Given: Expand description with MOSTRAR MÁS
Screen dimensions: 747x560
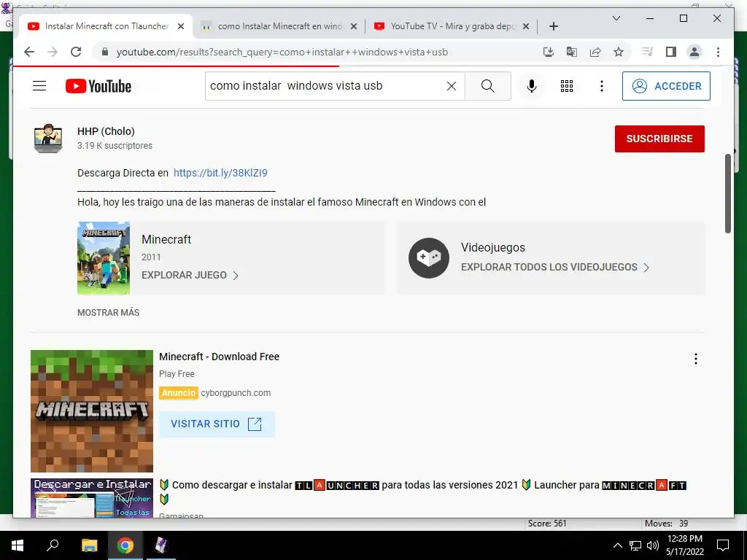Looking at the screenshot, I should [x=108, y=313].
